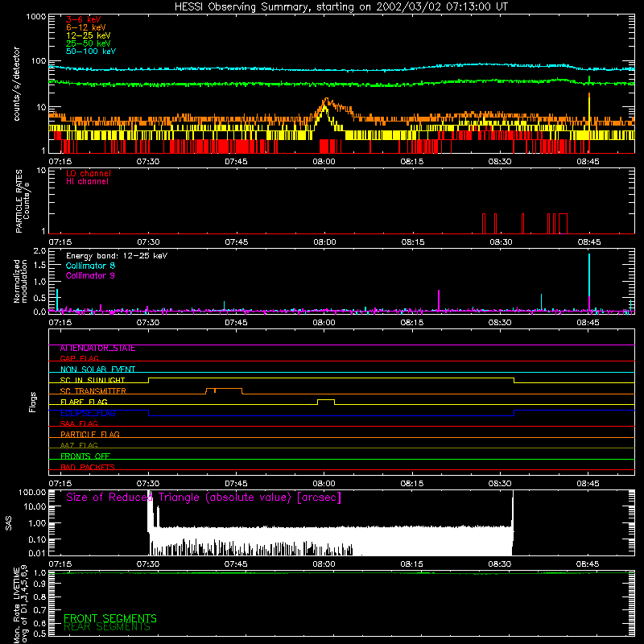Click the 100.00 y-axis label of the SAS panel
The width and height of the screenshot is (644, 644).
32,492
